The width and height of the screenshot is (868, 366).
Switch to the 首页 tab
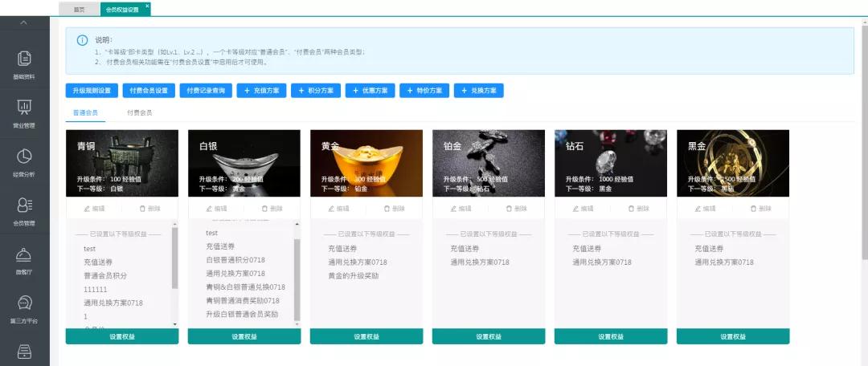tap(79, 10)
